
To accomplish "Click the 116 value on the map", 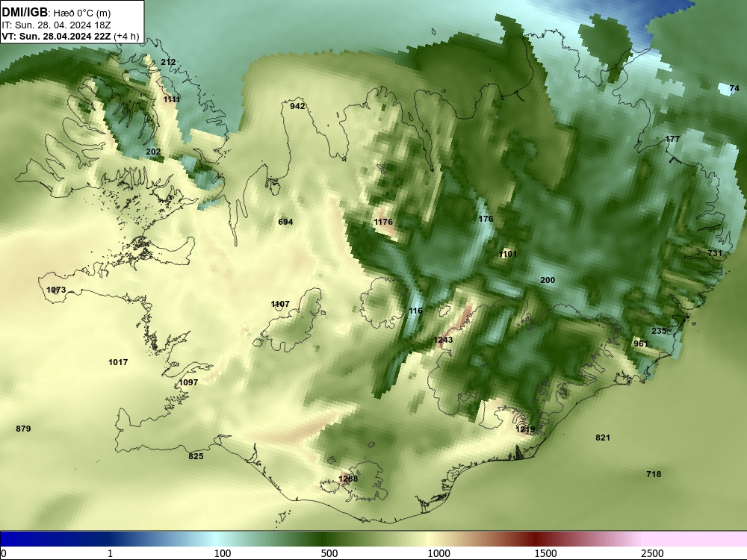I will pos(415,311).
